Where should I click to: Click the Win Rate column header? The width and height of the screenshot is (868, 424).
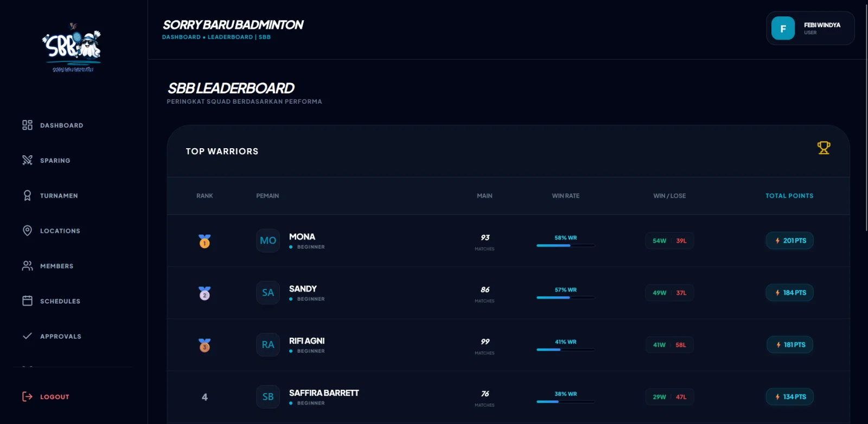(x=566, y=196)
